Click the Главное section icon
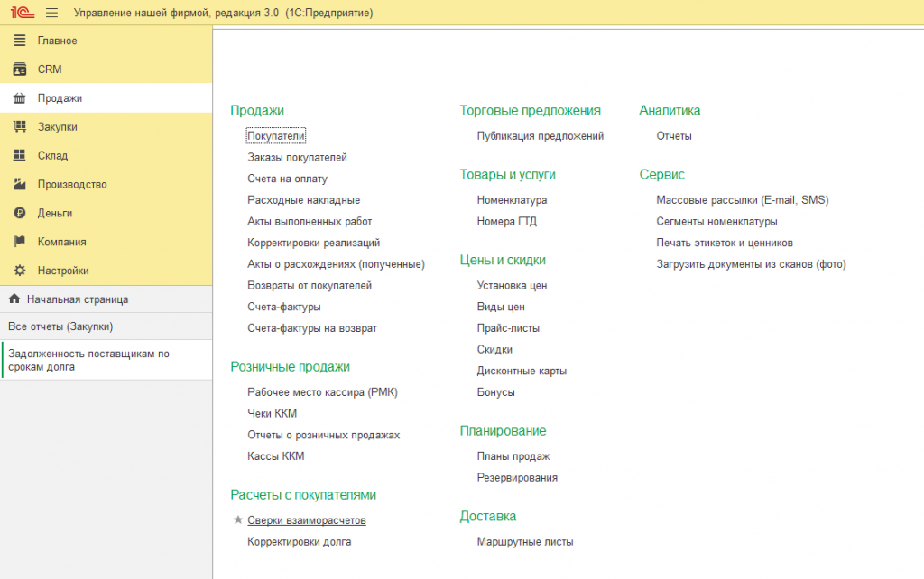Image resolution: width=924 pixels, height=579 pixels. pyautogui.click(x=20, y=40)
